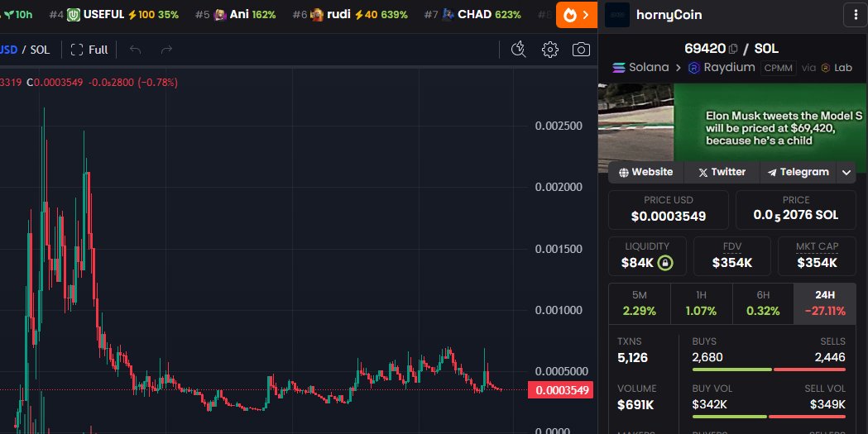Image resolution: width=868 pixels, height=434 pixels.
Task: Click the BUY VOL $342K value
Action: [x=710, y=405]
